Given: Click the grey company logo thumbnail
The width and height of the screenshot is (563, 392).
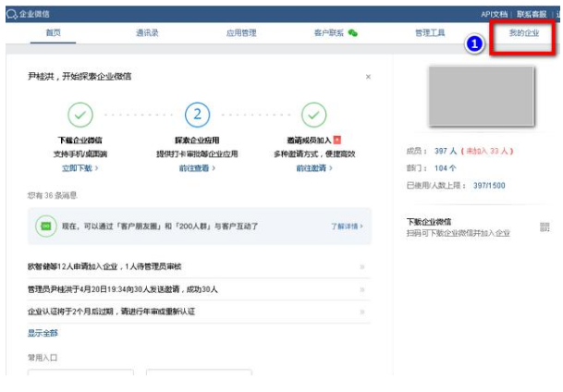Looking at the screenshot, I should tap(481, 96).
